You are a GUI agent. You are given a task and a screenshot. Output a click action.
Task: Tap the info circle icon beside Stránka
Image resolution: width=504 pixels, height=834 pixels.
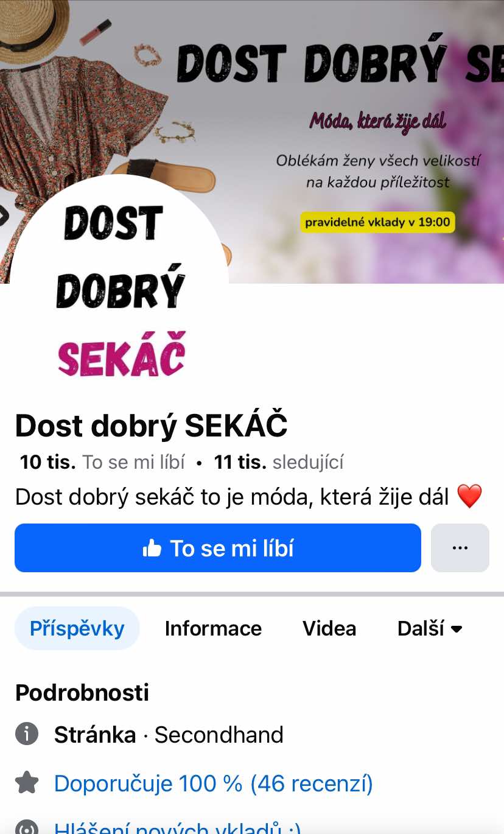pos(27,734)
